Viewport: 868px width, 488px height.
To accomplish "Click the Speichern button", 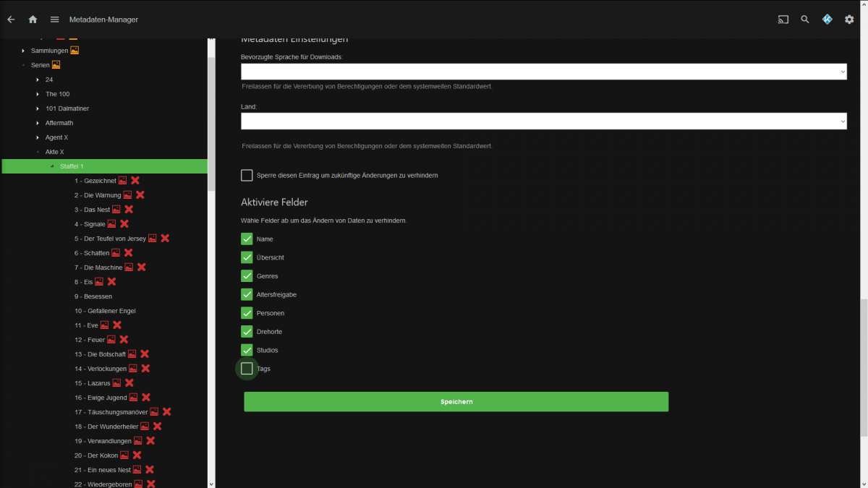I will [x=456, y=402].
